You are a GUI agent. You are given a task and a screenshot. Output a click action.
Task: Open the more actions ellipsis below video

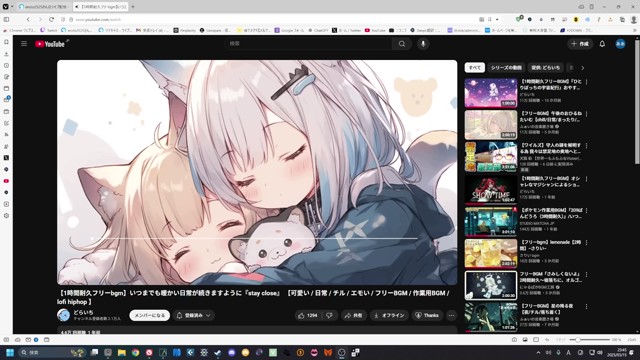451,316
